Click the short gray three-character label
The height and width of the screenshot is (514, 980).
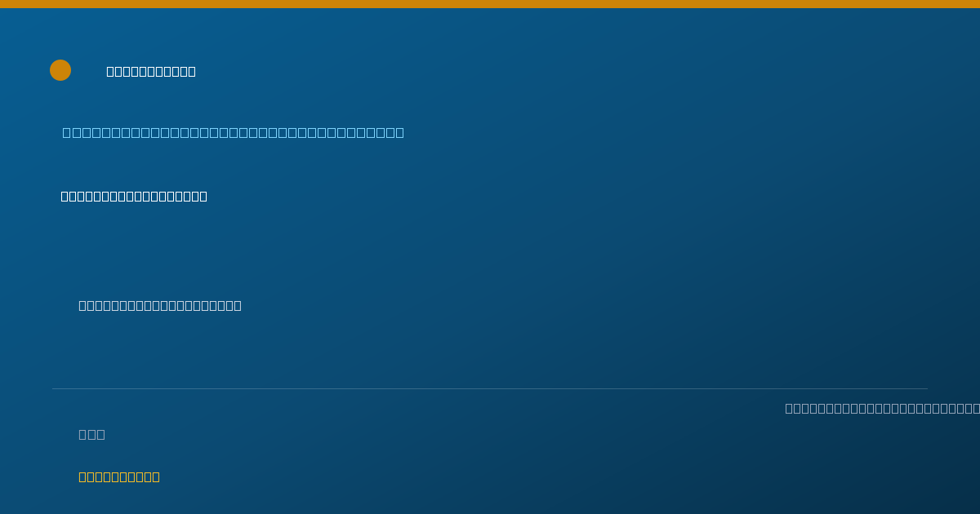tap(91, 434)
